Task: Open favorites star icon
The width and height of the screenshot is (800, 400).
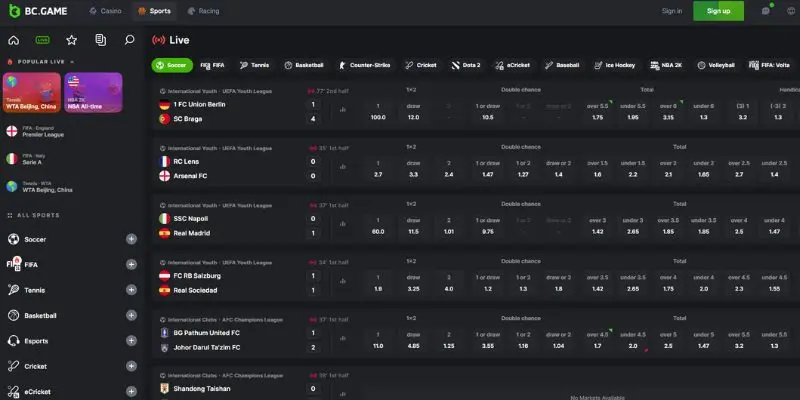Action: click(x=71, y=40)
